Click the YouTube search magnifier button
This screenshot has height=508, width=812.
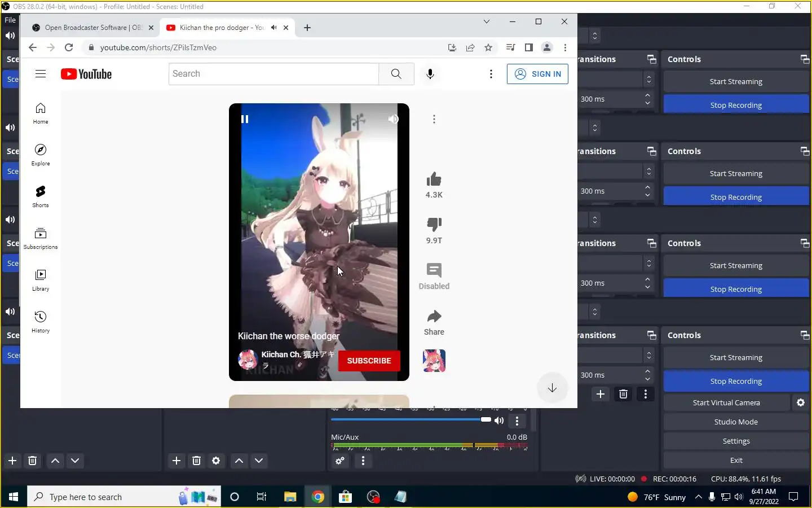pyautogui.click(x=396, y=74)
